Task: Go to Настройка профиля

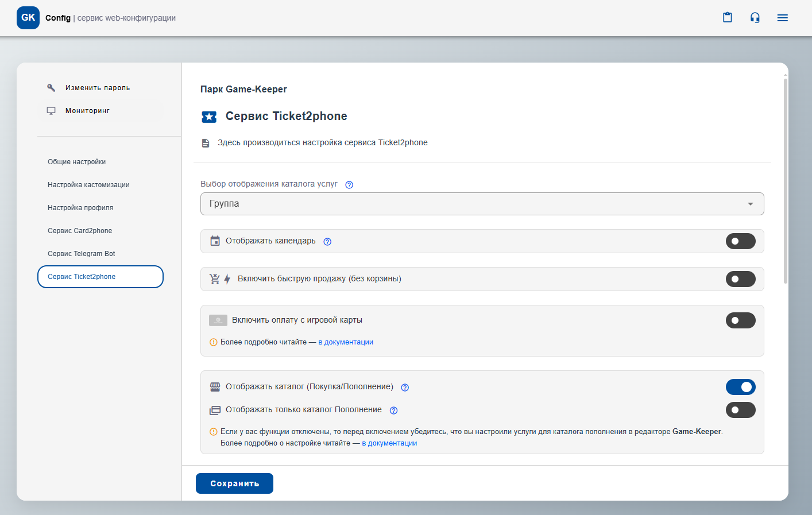Action: [100, 208]
